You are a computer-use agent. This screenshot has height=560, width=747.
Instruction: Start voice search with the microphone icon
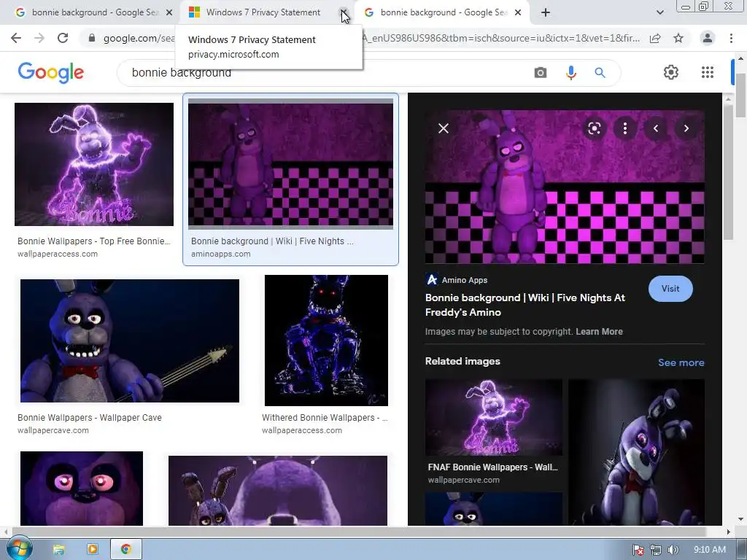point(570,72)
